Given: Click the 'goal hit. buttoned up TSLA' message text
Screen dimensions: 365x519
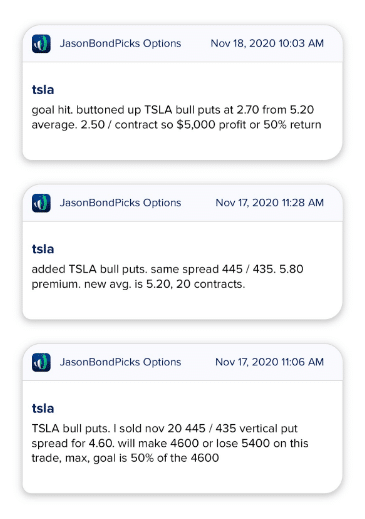Looking at the screenshot, I should (x=177, y=117).
